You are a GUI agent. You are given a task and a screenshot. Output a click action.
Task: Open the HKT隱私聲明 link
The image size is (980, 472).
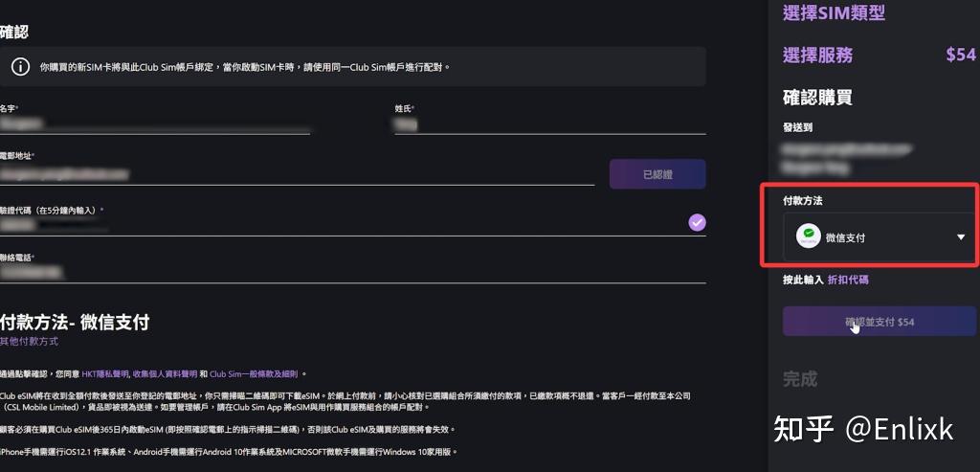[105, 374]
